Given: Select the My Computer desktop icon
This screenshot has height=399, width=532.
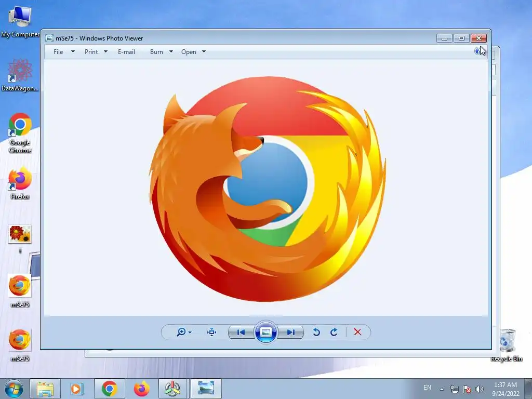Looking at the screenshot, I should 20,21.
